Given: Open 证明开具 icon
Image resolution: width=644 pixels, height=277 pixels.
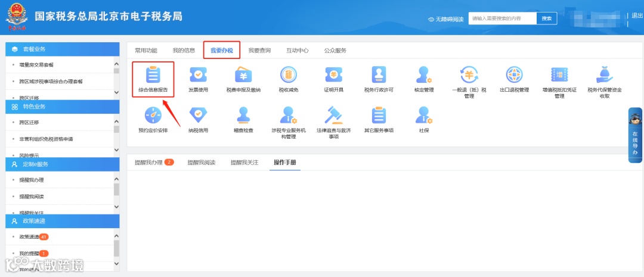Looking at the screenshot, I should [333, 75].
